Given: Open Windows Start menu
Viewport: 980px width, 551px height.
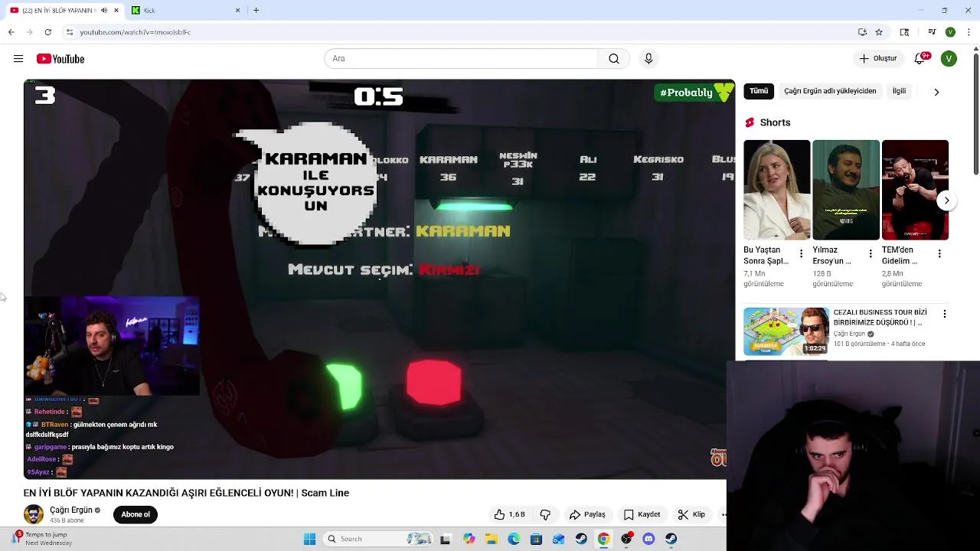Looking at the screenshot, I should (x=309, y=539).
